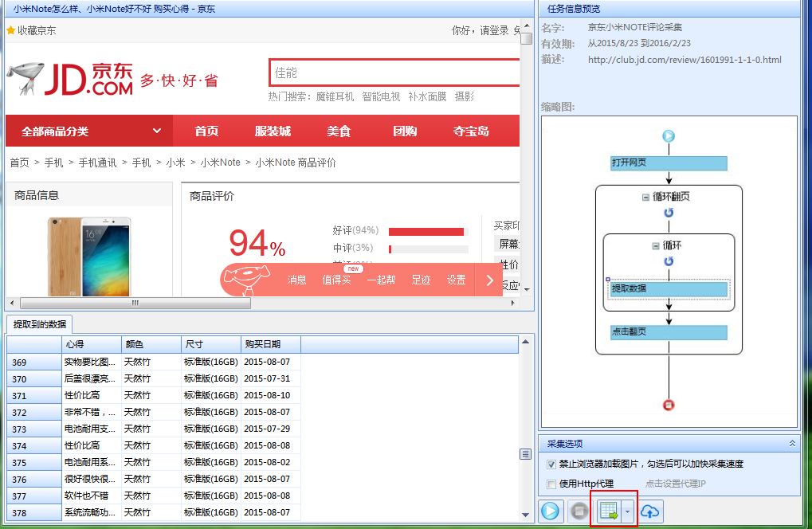
Task: Open the 团购 nav menu item
Action: [x=405, y=131]
